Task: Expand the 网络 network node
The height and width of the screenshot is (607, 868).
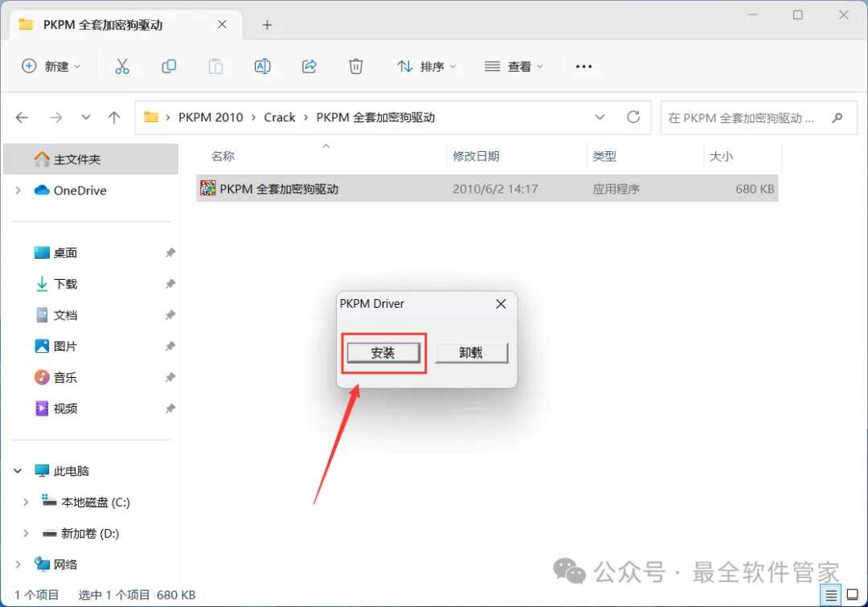Action: [x=18, y=564]
